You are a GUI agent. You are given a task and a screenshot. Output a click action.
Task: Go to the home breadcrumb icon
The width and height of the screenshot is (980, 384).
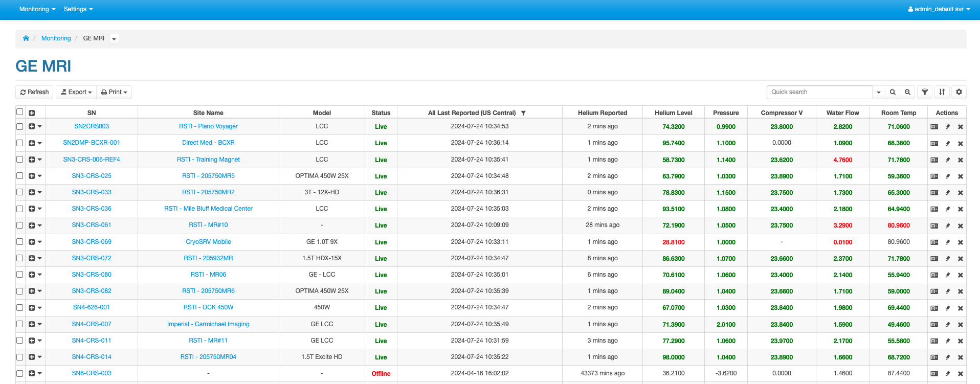pos(26,38)
